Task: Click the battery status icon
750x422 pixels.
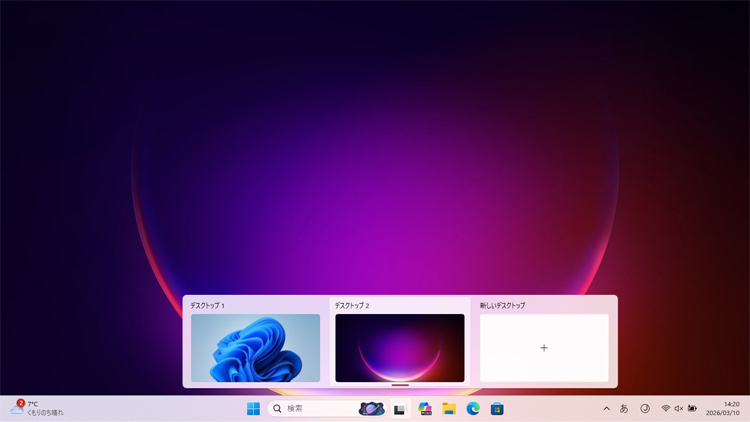Action: coord(692,408)
